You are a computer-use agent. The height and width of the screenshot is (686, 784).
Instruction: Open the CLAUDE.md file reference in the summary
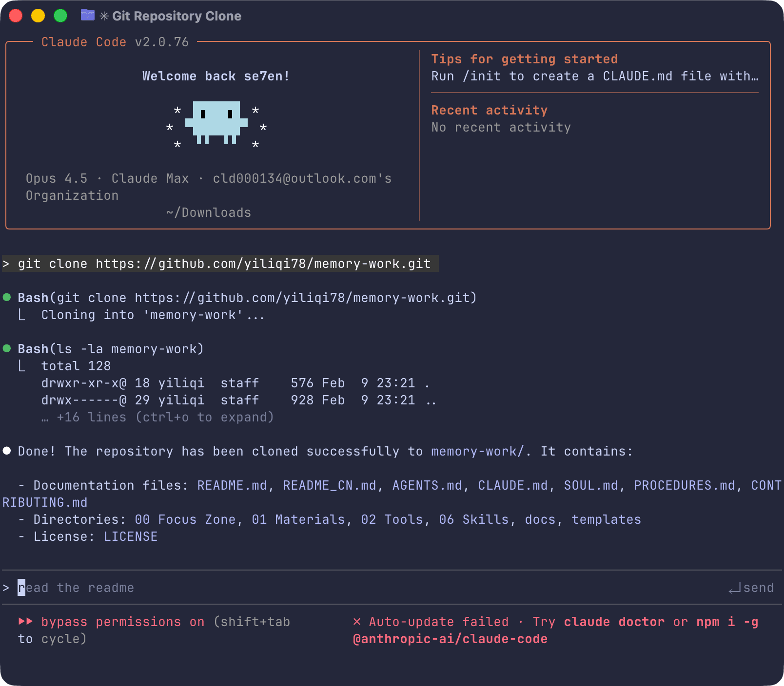tap(513, 486)
